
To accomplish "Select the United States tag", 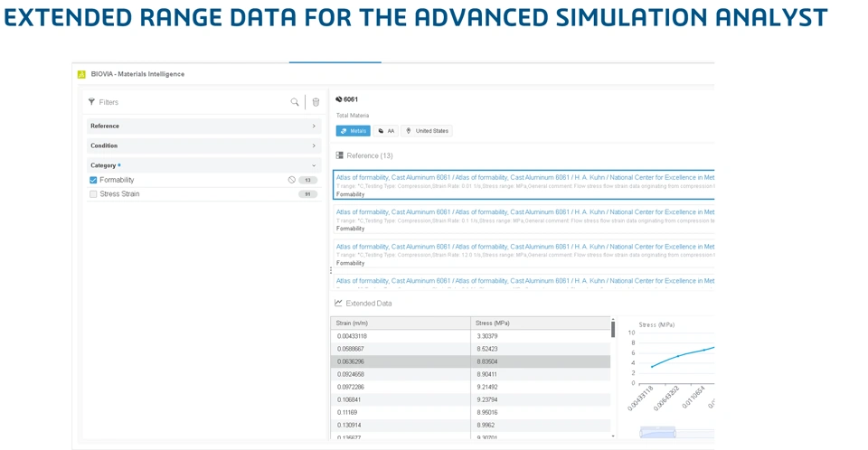I will (426, 131).
